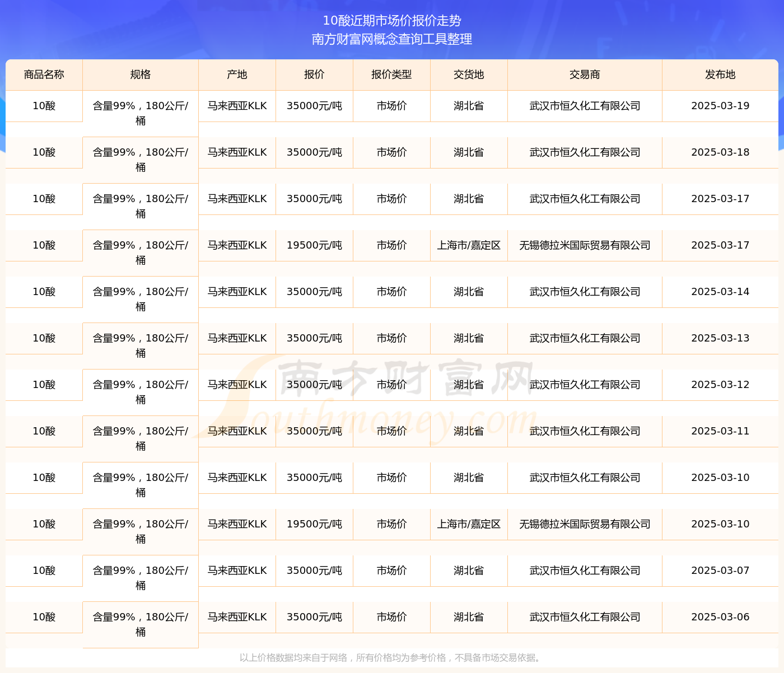Click 湖北省 in the 2025-03-06 row
Image resolution: width=784 pixels, height=673 pixels.
469,617
